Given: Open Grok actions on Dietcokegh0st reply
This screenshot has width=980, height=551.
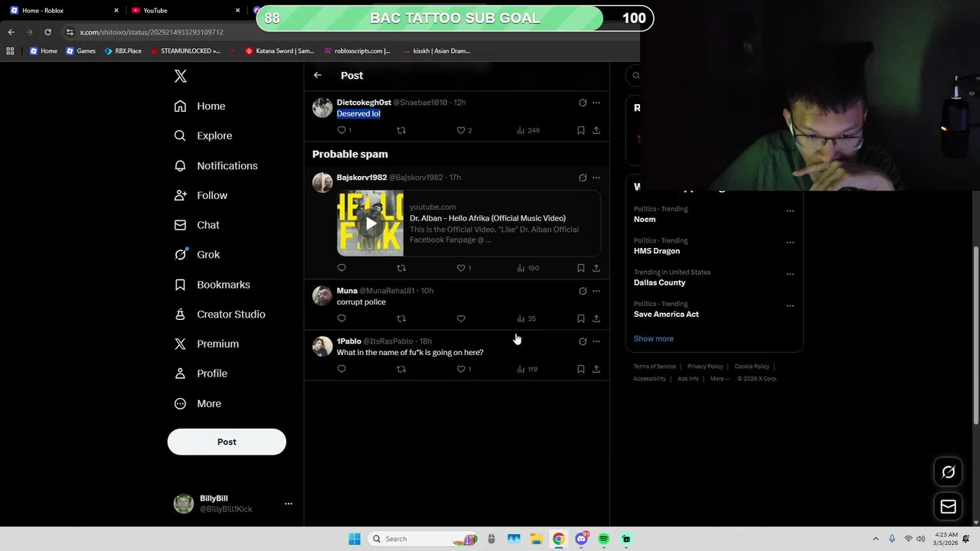Looking at the screenshot, I should pyautogui.click(x=583, y=103).
